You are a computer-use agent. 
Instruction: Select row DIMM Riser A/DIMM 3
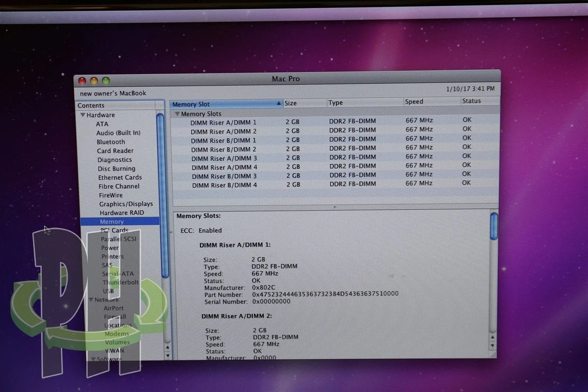pyautogui.click(x=335, y=158)
